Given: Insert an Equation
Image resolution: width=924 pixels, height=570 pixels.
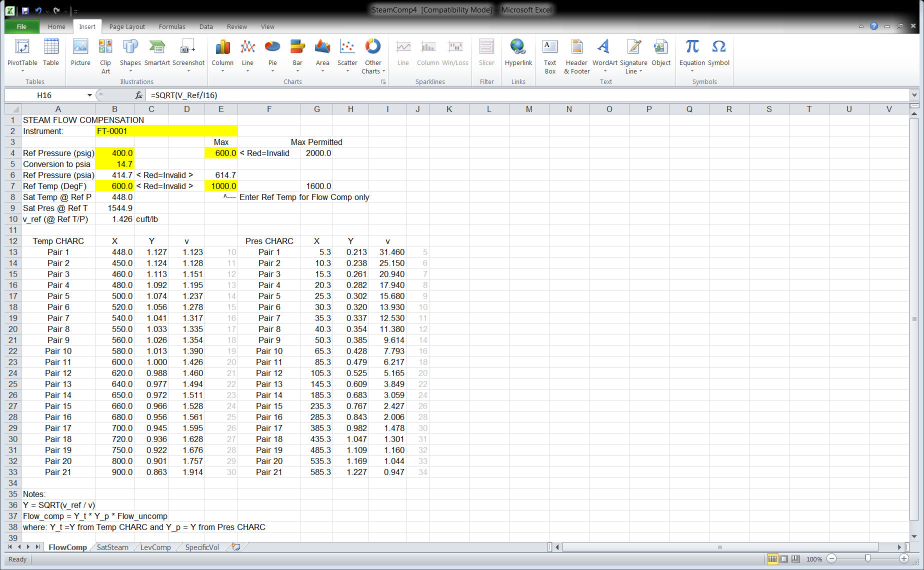Looking at the screenshot, I should 692,55.
